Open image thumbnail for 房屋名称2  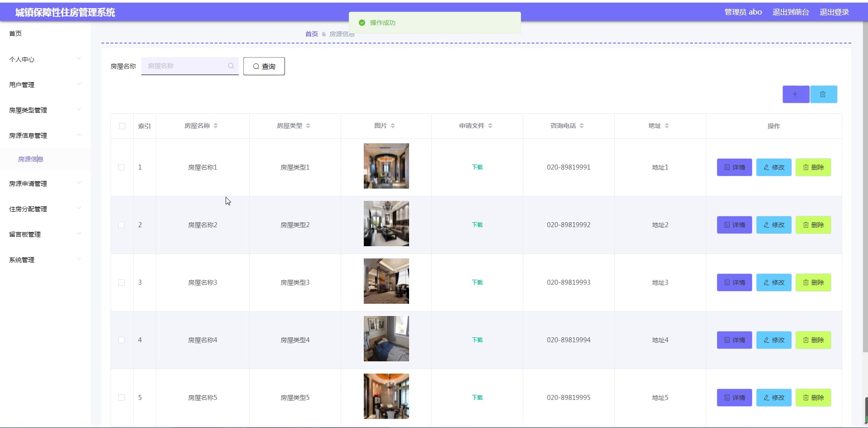(386, 224)
